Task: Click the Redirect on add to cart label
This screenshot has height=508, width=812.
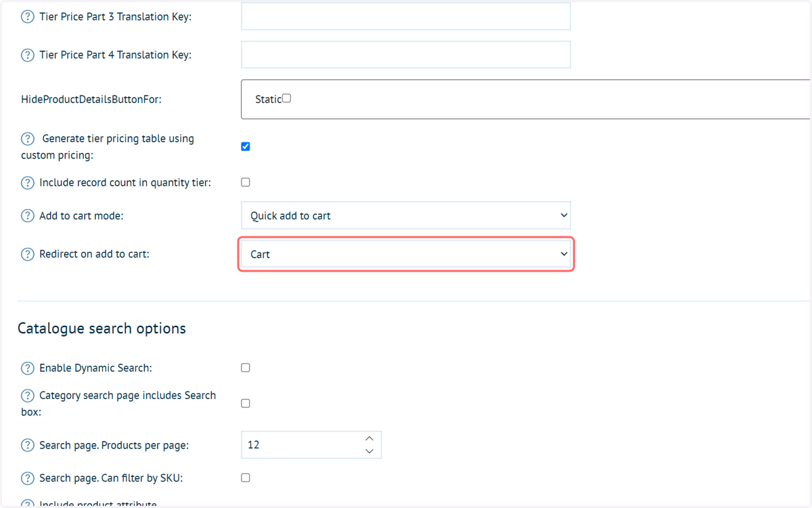Action: click(94, 255)
